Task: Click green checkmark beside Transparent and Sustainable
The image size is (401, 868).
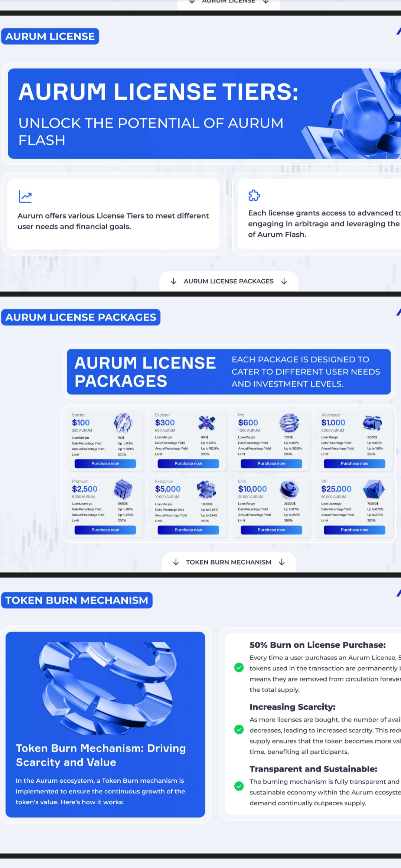Action: coord(239,786)
